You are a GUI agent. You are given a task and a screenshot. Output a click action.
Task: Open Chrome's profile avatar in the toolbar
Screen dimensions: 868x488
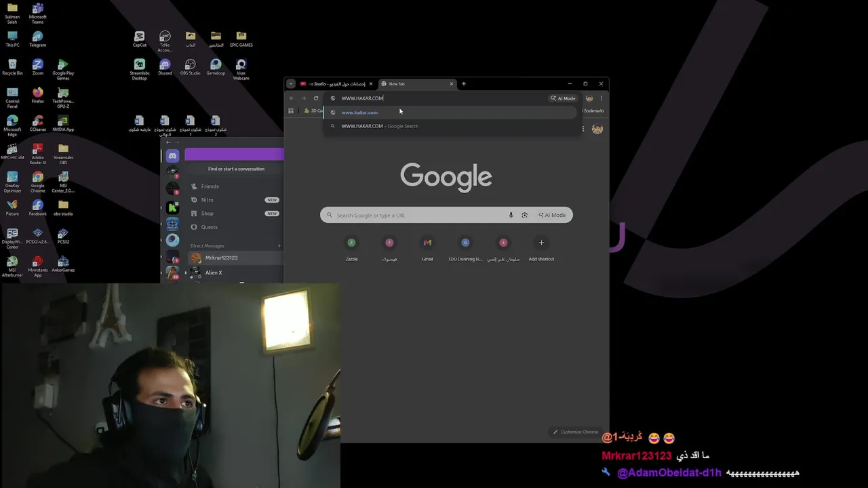[x=589, y=98]
